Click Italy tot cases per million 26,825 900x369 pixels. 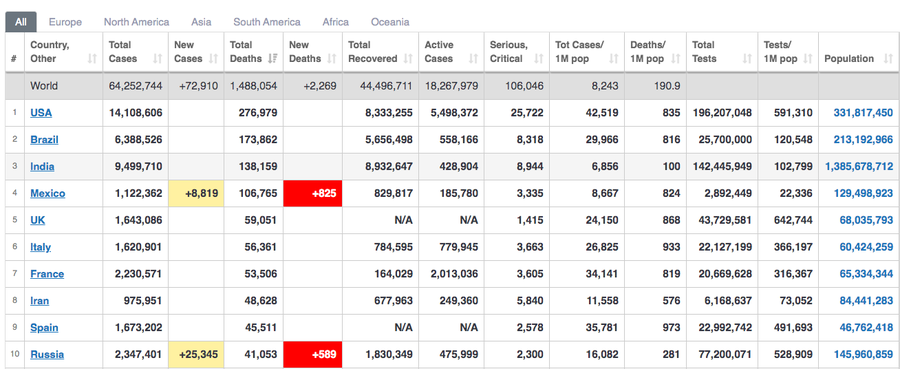[x=602, y=247]
